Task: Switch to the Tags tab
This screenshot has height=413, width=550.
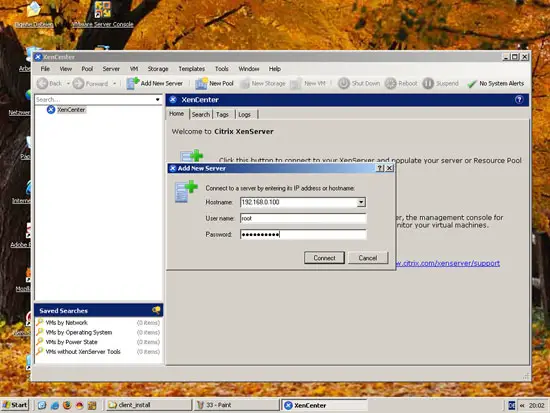Action: [222, 114]
